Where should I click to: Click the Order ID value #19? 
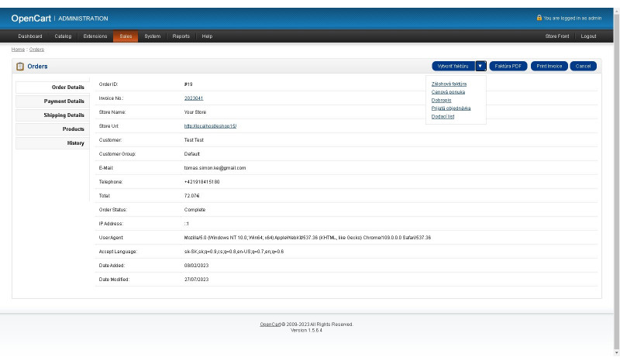tap(188, 84)
